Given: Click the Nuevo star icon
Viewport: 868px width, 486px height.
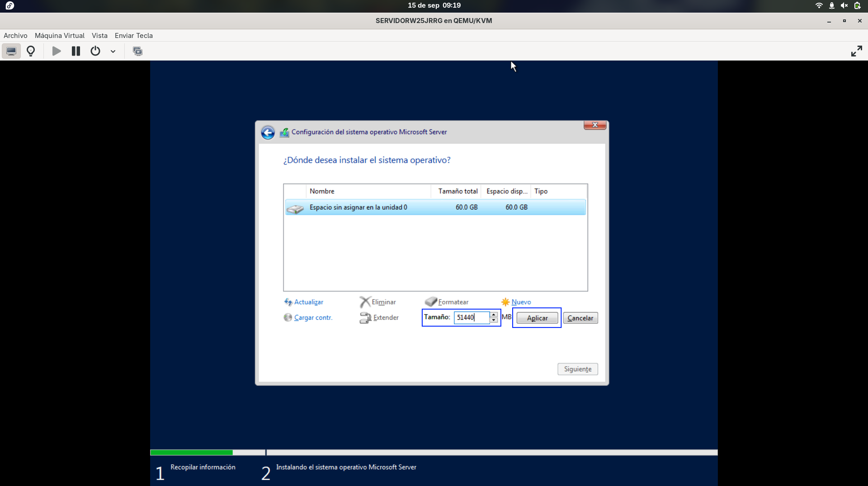Looking at the screenshot, I should pos(505,302).
